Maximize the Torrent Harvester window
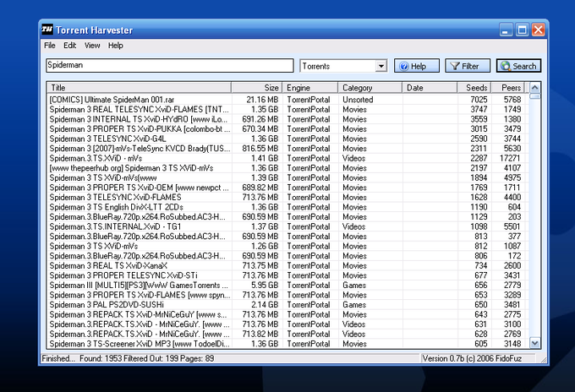Screen dimensions: 575x392 [522, 30]
